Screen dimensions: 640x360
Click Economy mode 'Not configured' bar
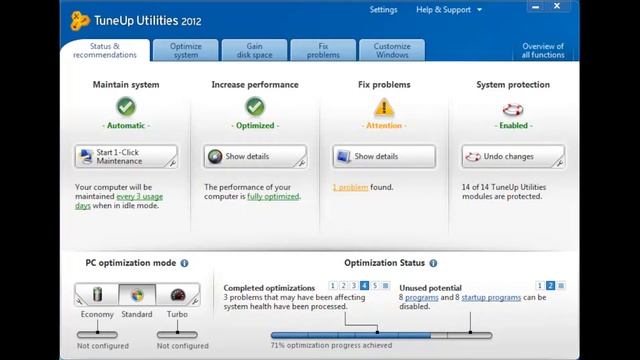point(97,335)
